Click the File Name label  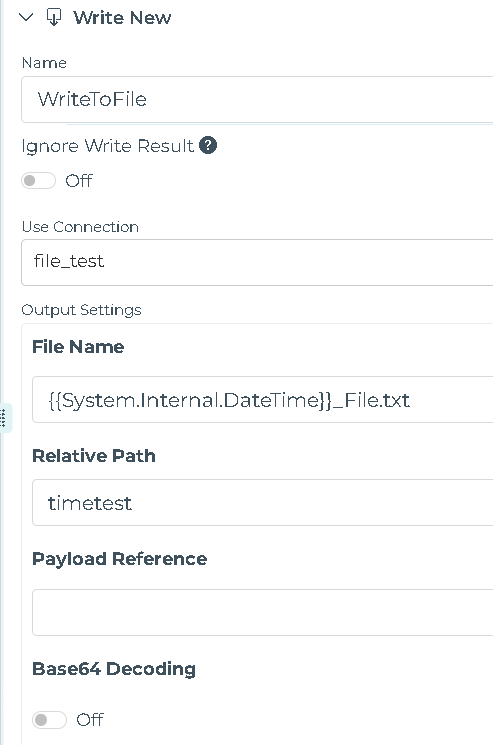[78, 346]
